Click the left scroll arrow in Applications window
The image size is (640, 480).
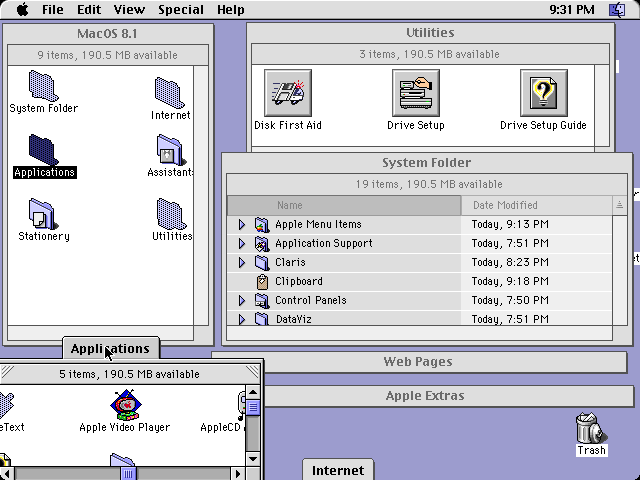[7, 473]
